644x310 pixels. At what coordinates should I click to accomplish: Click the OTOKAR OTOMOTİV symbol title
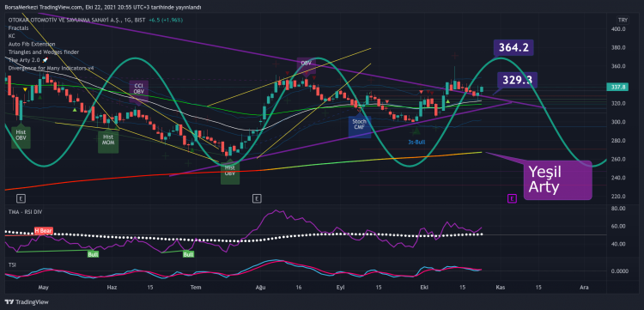point(65,20)
